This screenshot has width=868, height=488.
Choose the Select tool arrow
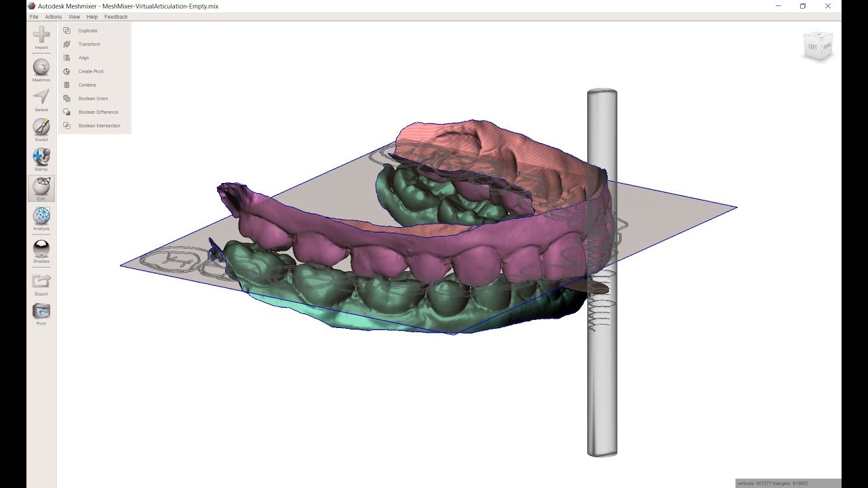(41, 96)
